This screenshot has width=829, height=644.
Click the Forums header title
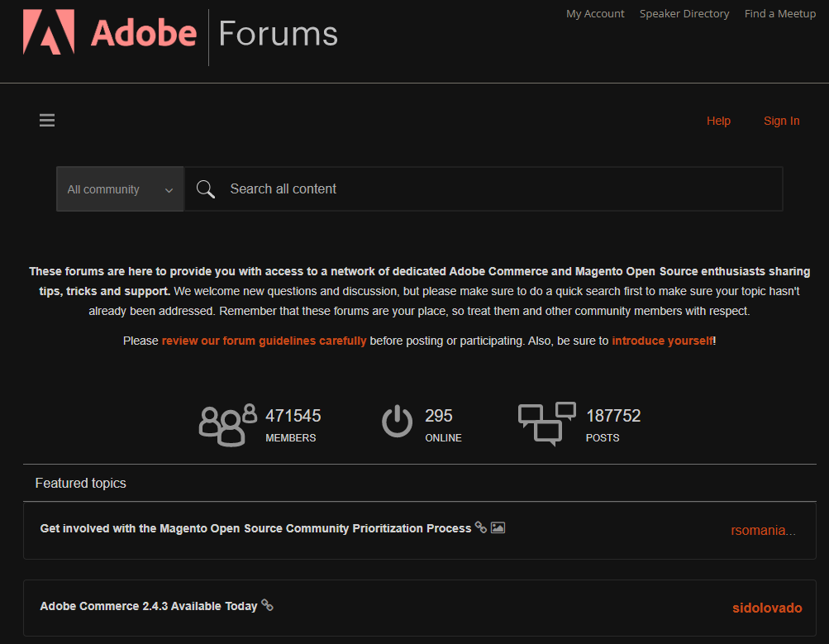click(278, 34)
